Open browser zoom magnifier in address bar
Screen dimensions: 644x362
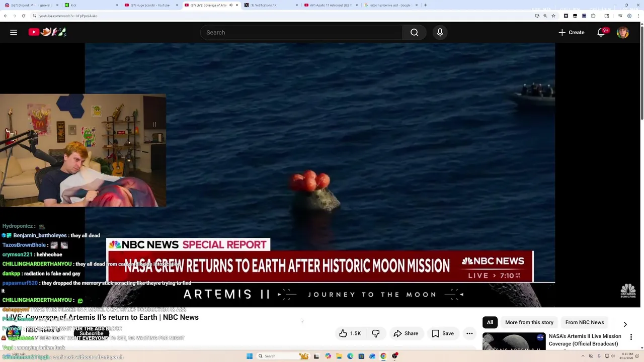coord(545,16)
